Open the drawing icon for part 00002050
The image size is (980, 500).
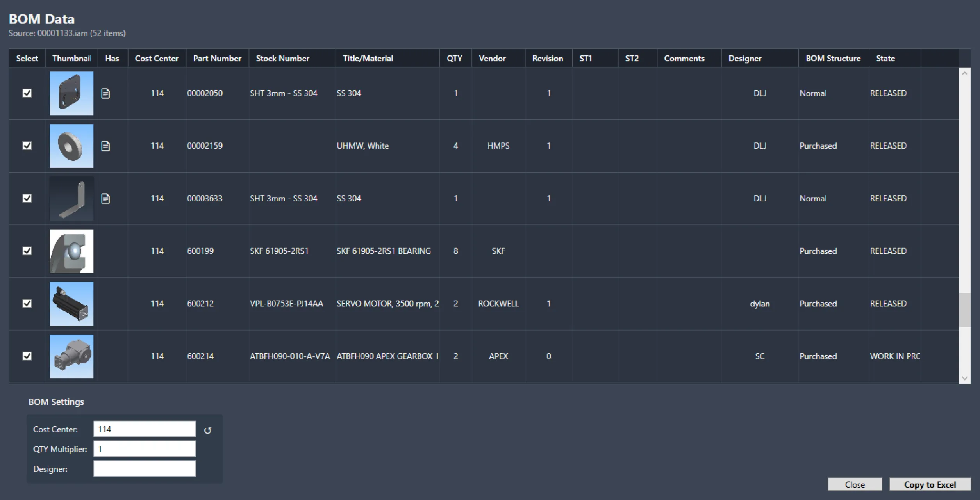[105, 93]
